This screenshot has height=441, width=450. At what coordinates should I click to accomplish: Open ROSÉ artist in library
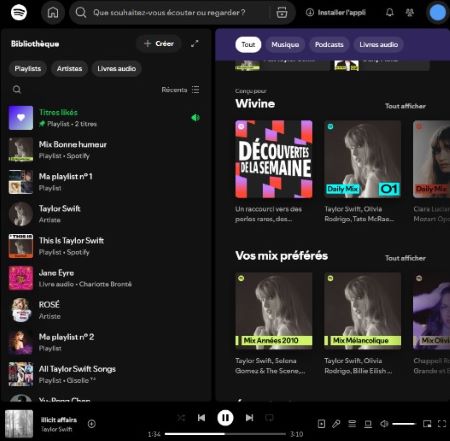click(x=105, y=310)
